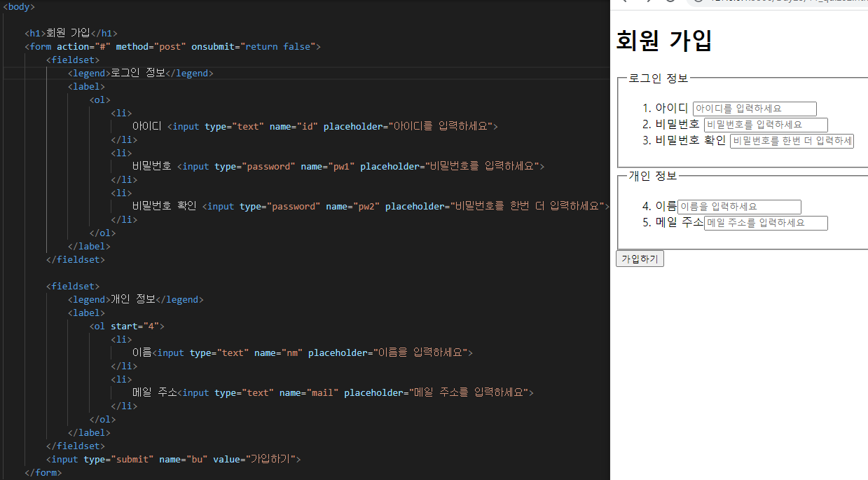The image size is (868, 480).
Task: Focus the 비밀번호를 입력하세요 password field in the browser
Action: pyautogui.click(x=766, y=125)
